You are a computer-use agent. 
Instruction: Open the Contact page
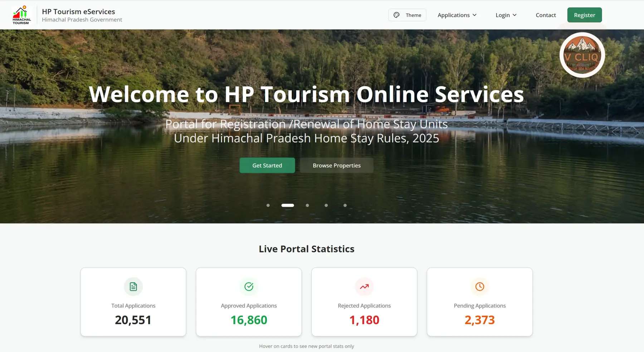(545, 15)
